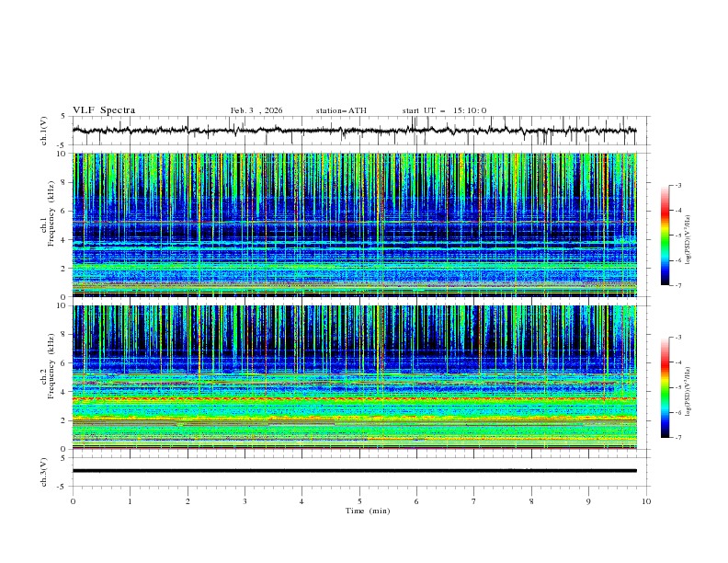This screenshot has height=563, width=728.
Task: Click inside the ch.2 spectrogram panel
Action: click(x=358, y=377)
